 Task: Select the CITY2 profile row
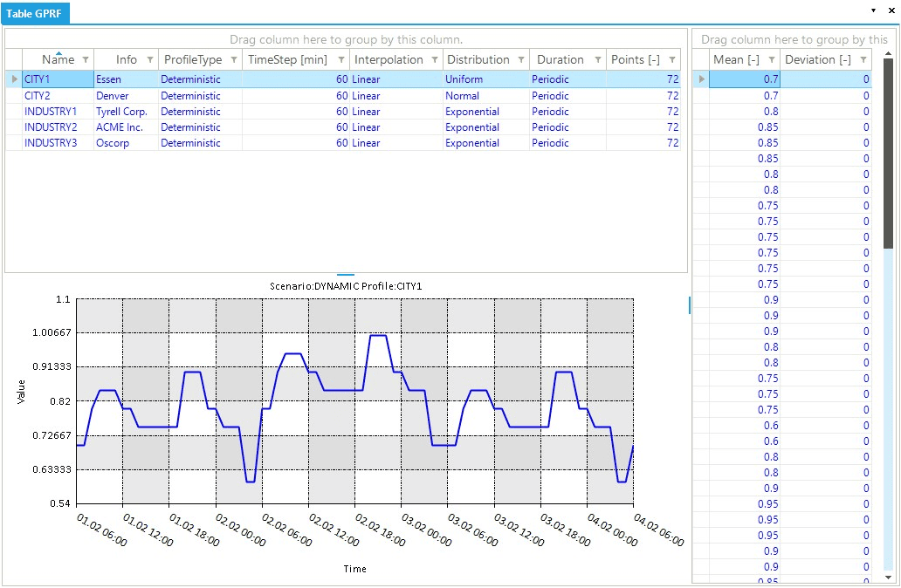38,96
